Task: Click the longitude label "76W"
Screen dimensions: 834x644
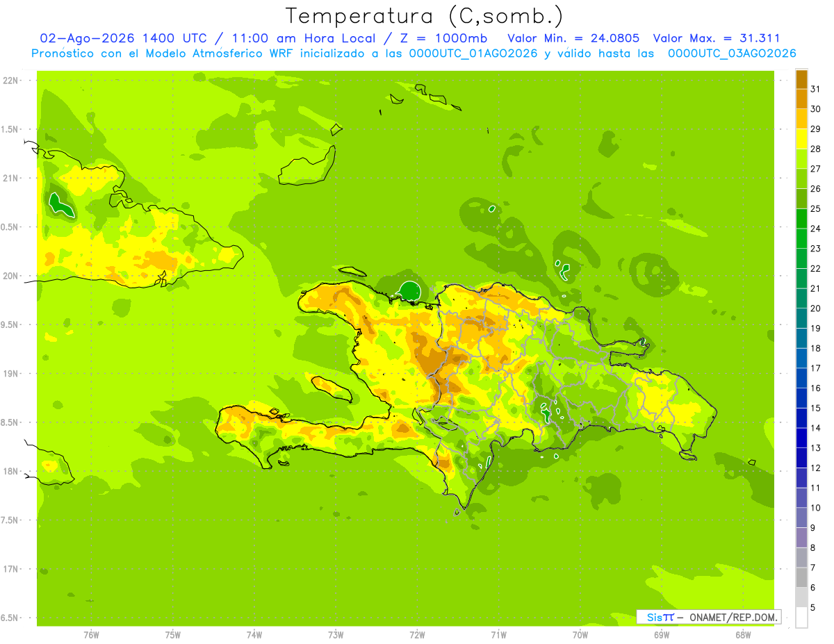Action: tap(91, 635)
